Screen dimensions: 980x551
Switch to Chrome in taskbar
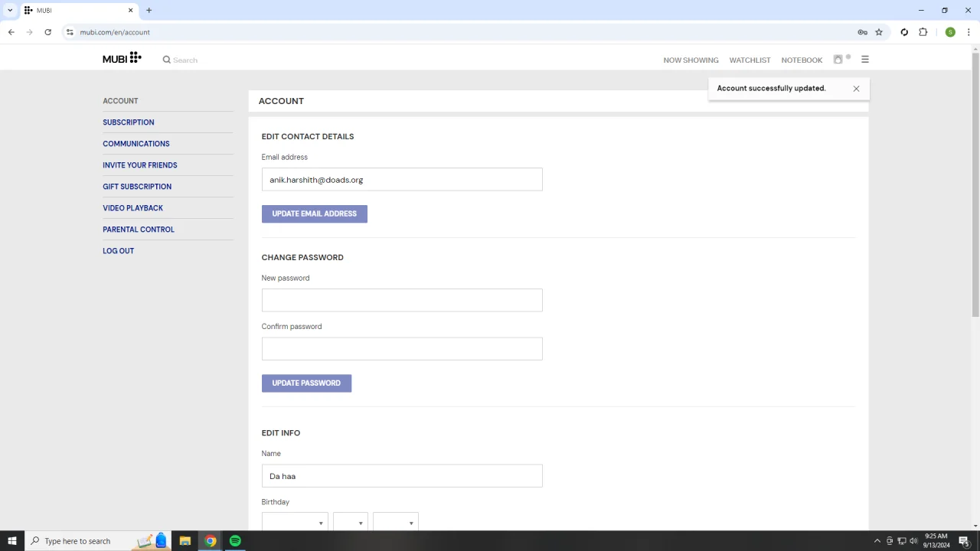tap(210, 541)
